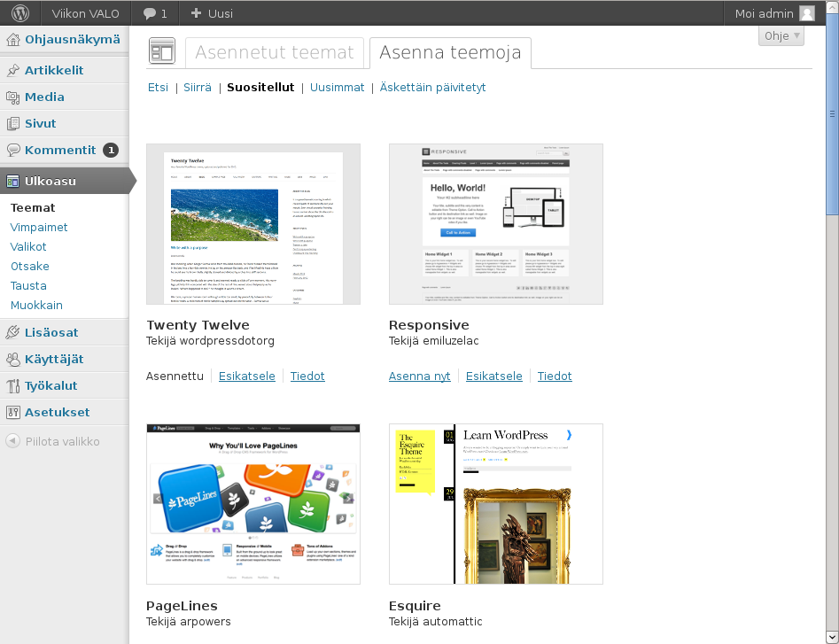
Task: Open Teemat submenu item
Action: click(33, 207)
